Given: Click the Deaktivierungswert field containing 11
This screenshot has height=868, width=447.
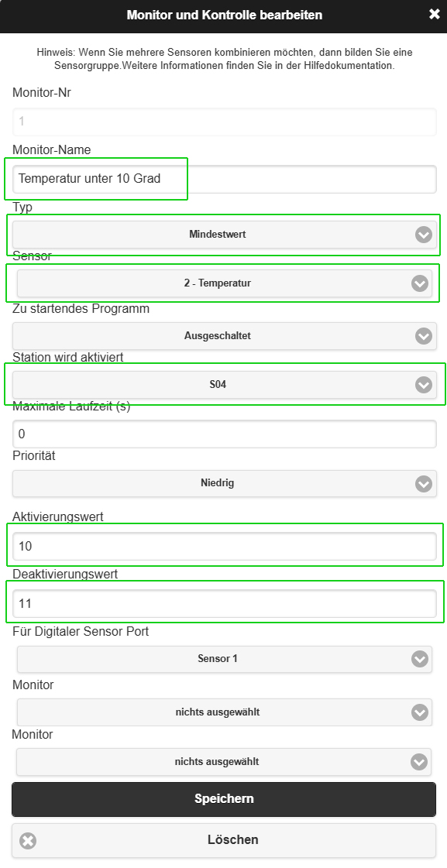Looking at the screenshot, I should point(225,603).
